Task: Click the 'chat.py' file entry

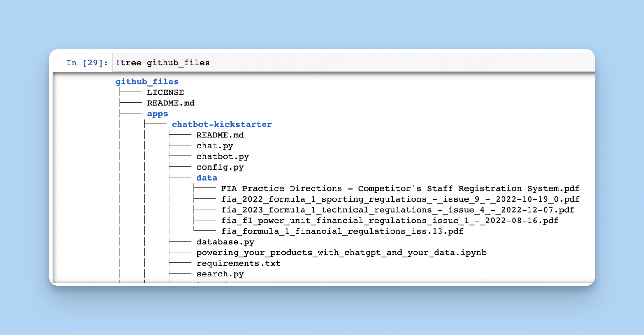Action: coord(215,146)
